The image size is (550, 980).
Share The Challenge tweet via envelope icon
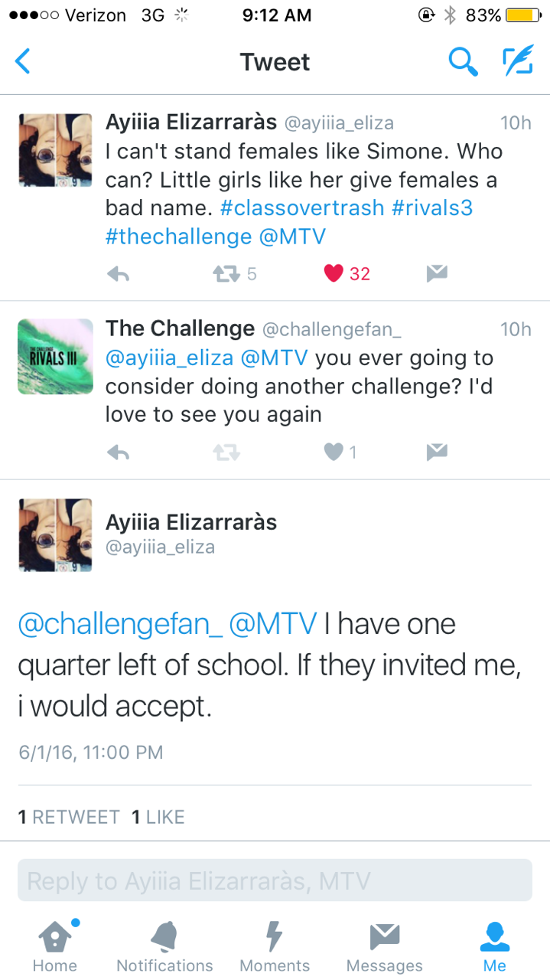pyautogui.click(x=436, y=452)
